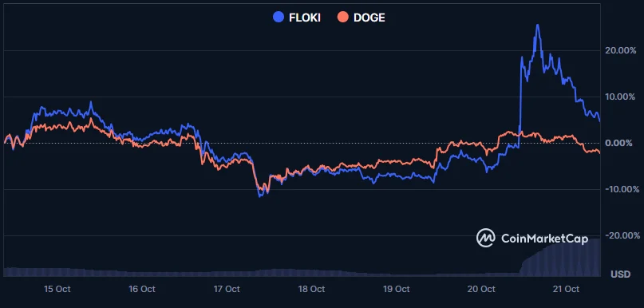The width and height of the screenshot is (644, 308).
Task: Toggle the DOGE series in the legend
Action: (361, 18)
